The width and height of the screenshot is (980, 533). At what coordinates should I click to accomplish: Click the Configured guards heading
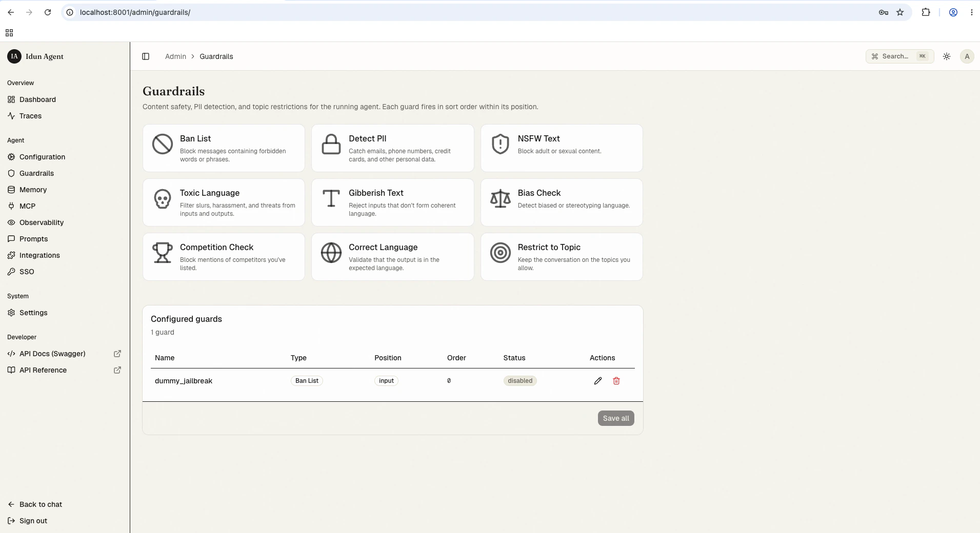pos(186,319)
